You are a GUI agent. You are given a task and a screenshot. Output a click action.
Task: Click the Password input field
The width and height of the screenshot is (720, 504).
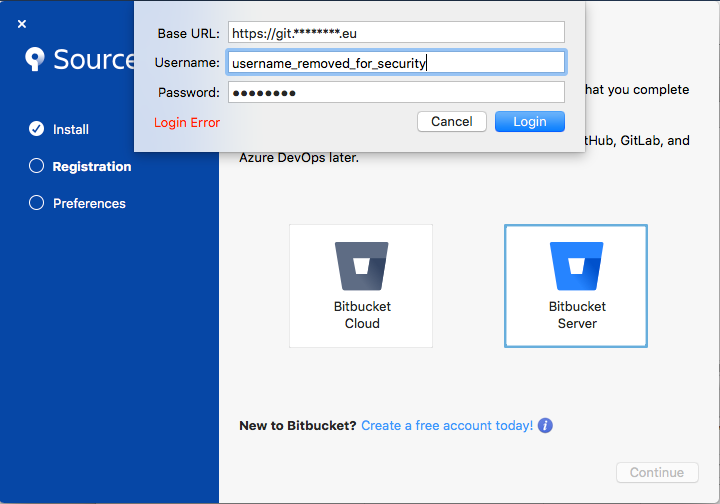point(396,92)
